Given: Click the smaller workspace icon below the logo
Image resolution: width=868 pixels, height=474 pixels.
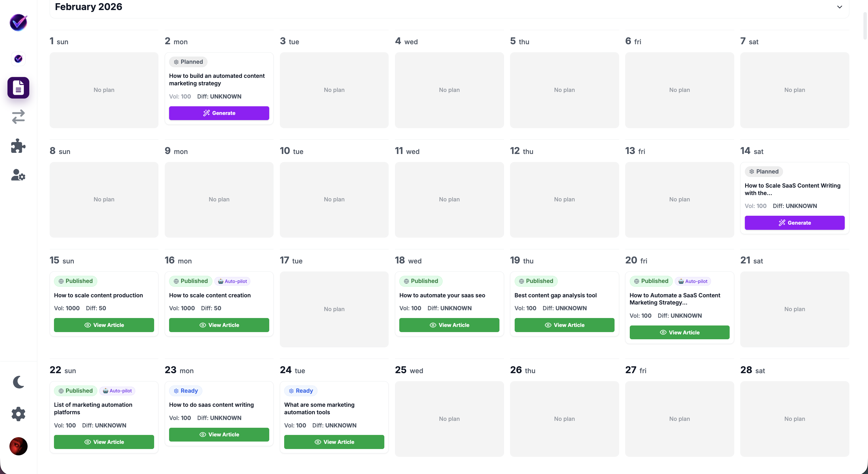Looking at the screenshot, I should pos(18,59).
